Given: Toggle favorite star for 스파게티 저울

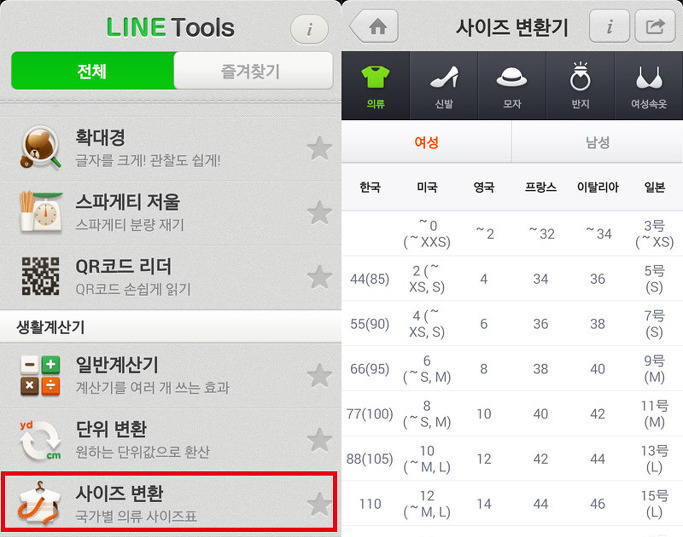Looking at the screenshot, I should [x=319, y=213].
